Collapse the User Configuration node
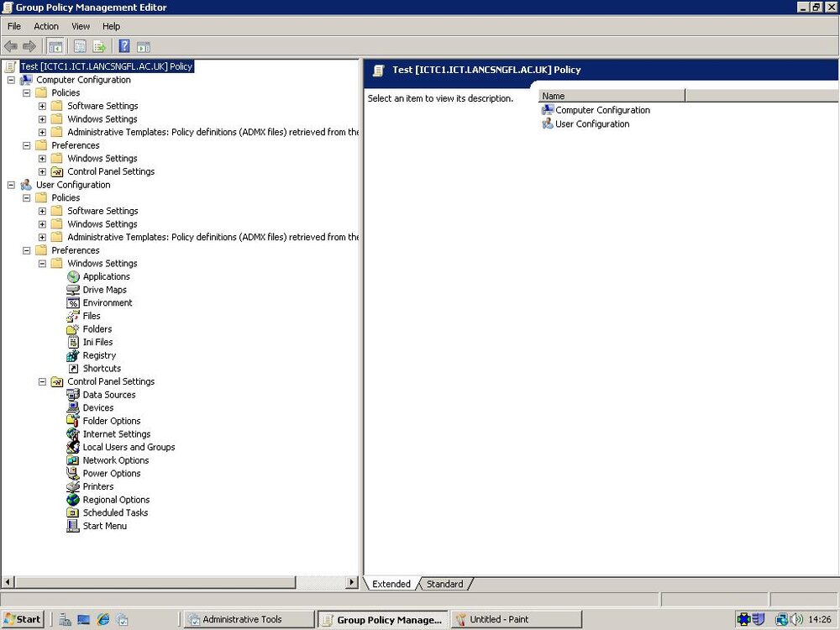Image resolution: width=840 pixels, height=630 pixels. [11, 185]
